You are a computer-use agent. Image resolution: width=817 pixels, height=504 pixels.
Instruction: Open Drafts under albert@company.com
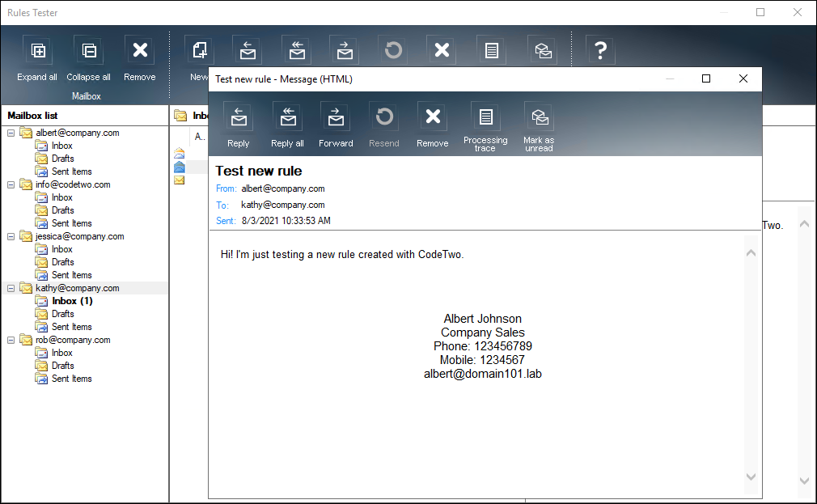62,159
